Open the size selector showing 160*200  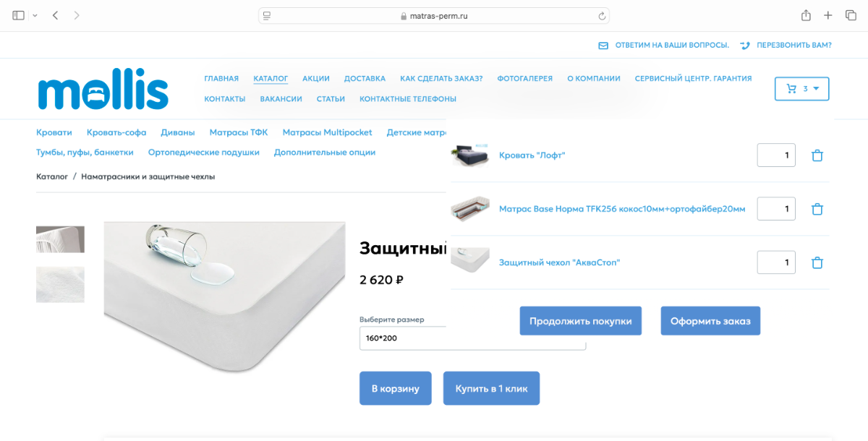point(473,338)
